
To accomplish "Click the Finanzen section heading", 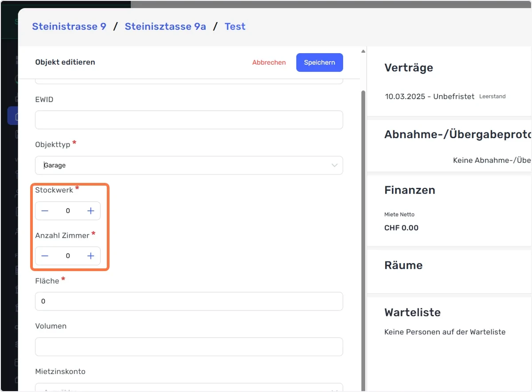I will click(410, 190).
